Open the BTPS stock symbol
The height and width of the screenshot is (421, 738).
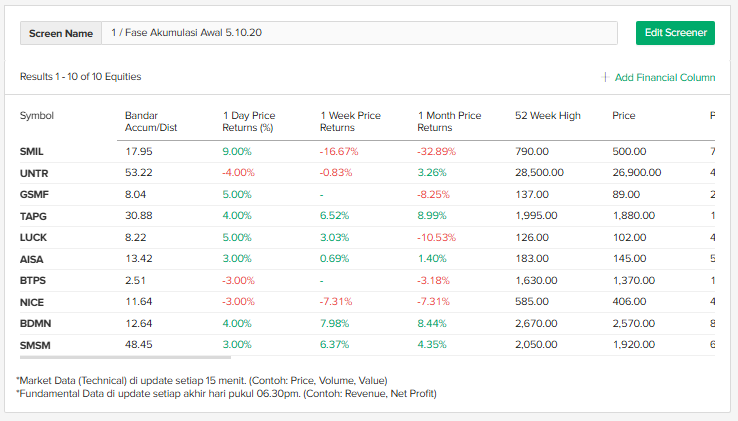coord(33,281)
